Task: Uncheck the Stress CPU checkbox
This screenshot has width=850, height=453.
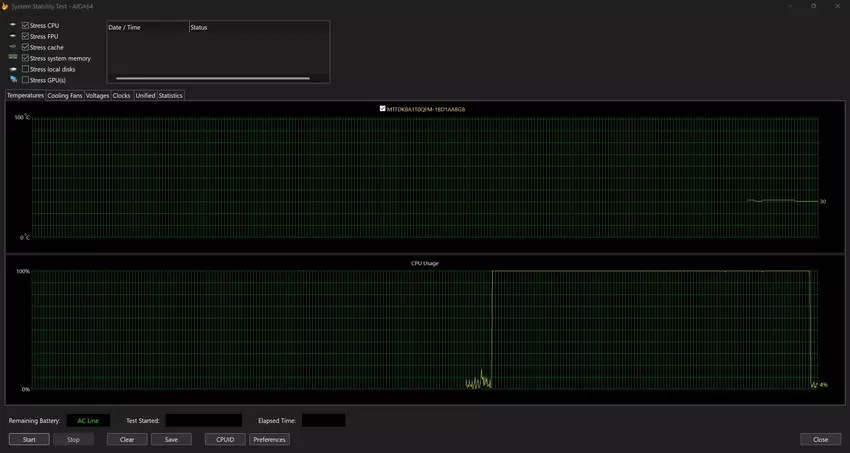Action: (x=25, y=25)
